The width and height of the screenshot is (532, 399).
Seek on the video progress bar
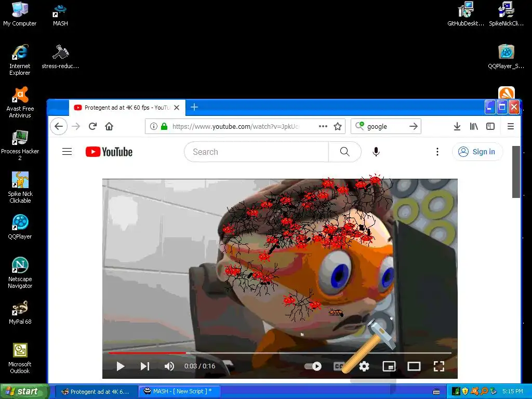(x=280, y=353)
